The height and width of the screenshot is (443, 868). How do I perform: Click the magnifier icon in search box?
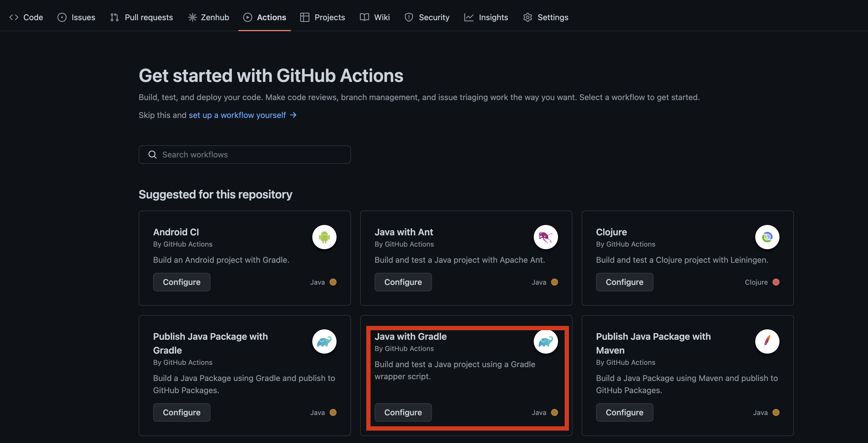coord(153,155)
